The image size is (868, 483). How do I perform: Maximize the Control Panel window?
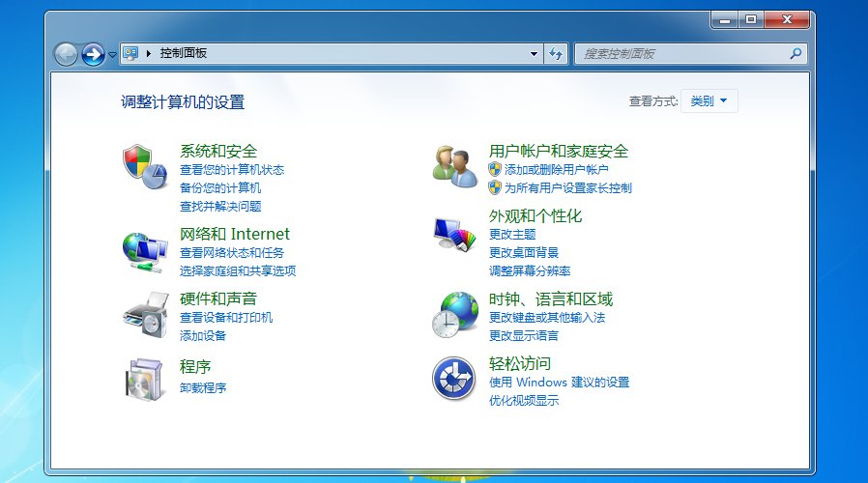pos(751,20)
